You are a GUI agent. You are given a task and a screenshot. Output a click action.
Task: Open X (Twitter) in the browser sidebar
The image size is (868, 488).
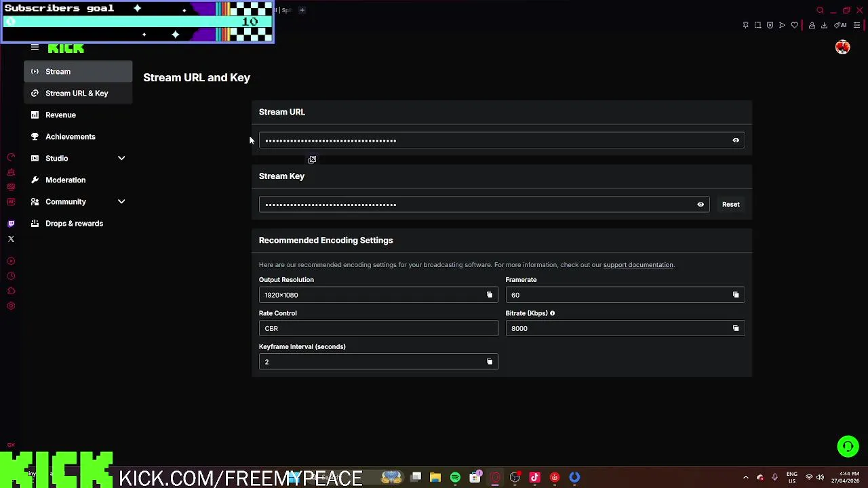[11, 239]
